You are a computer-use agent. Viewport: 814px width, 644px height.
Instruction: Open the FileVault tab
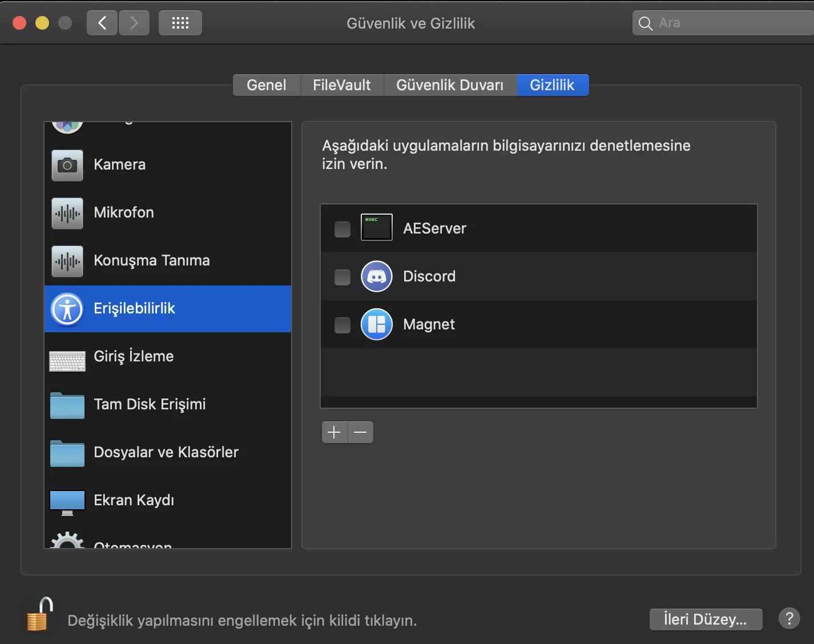(341, 85)
